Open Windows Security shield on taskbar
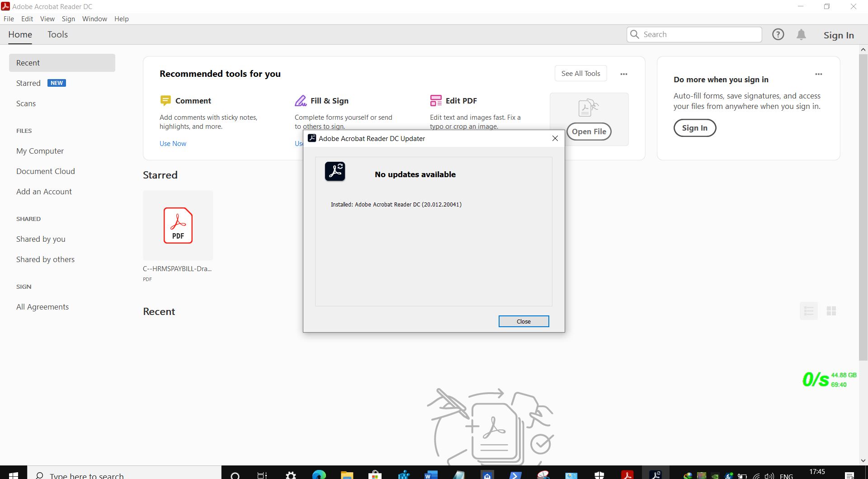Viewport: 868px width, 479px height. (x=599, y=475)
